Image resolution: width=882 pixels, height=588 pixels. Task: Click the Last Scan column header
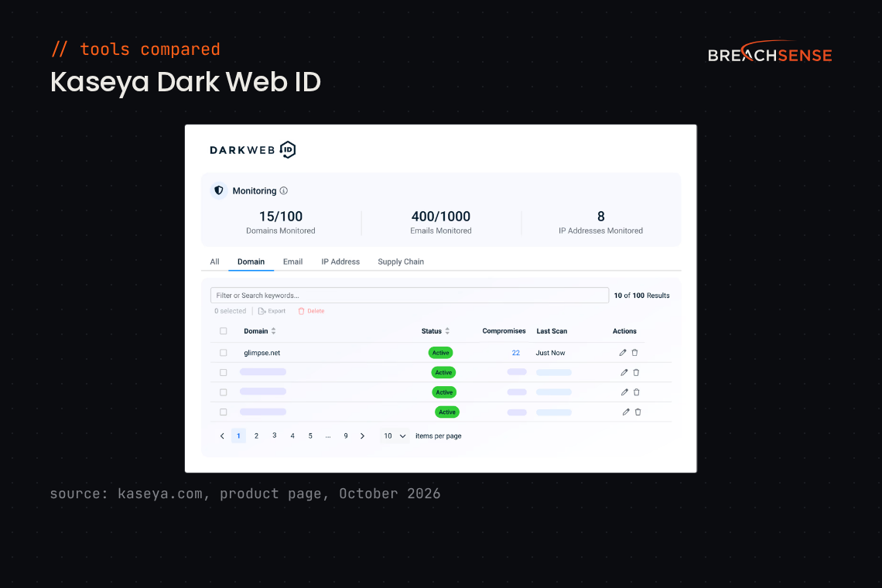[552, 331]
